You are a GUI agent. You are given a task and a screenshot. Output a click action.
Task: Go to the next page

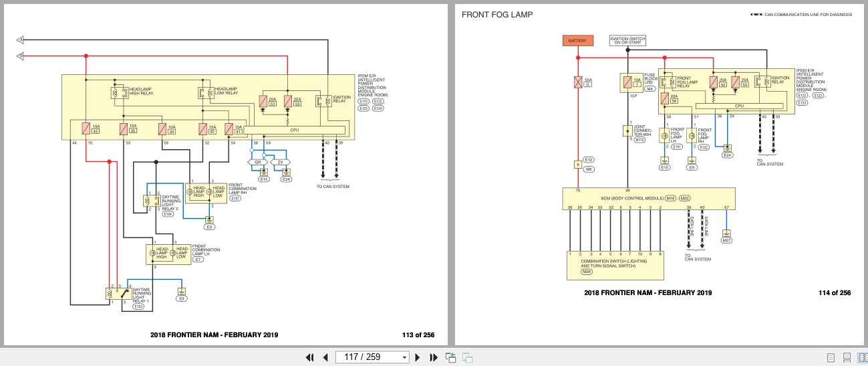tap(419, 357)
